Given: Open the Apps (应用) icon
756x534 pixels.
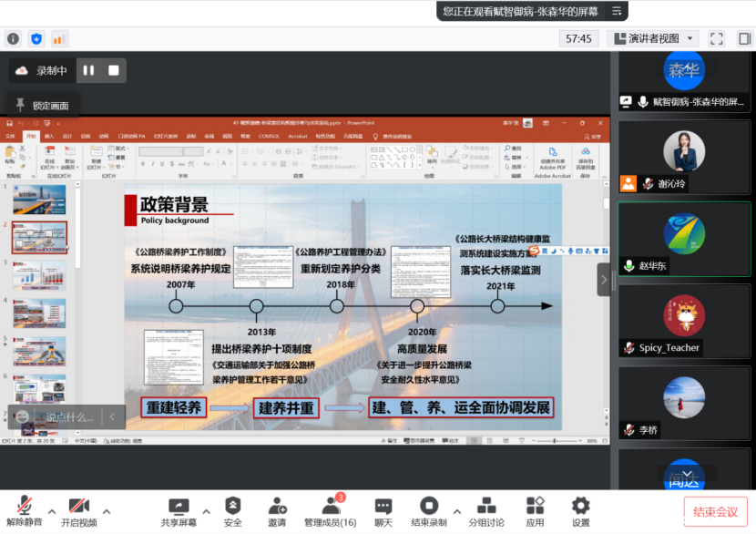Looking at the screenshot, I should 535,511.
